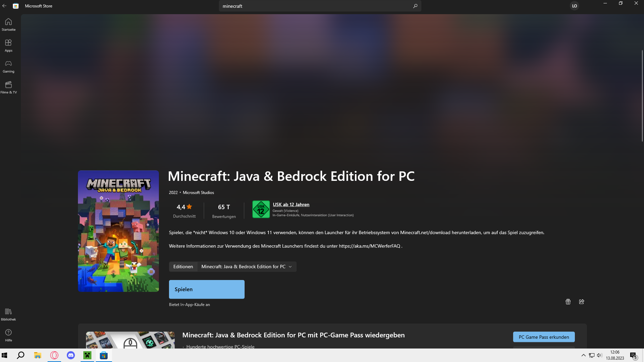Open Opera browser from taskbar
644x362 pixels.
[54, 355]
